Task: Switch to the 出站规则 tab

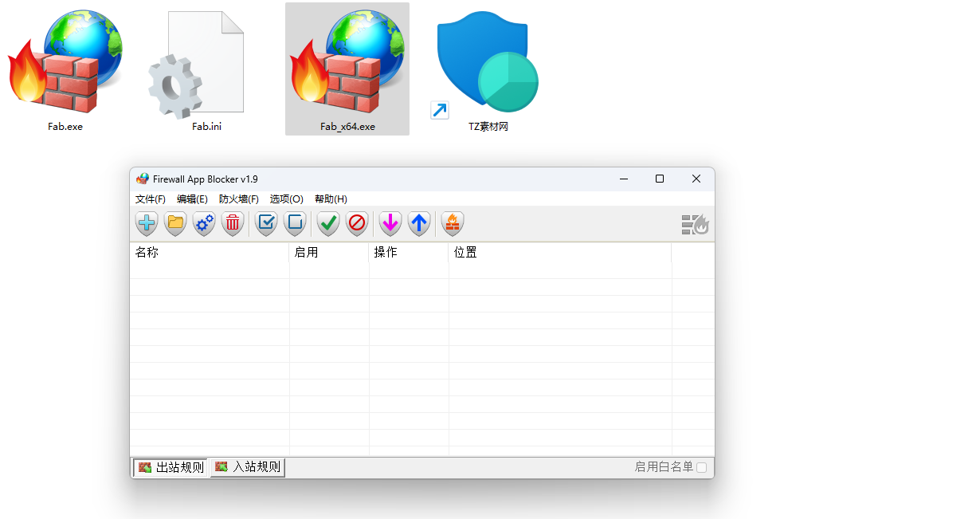Action: click(x=171, y=467)
